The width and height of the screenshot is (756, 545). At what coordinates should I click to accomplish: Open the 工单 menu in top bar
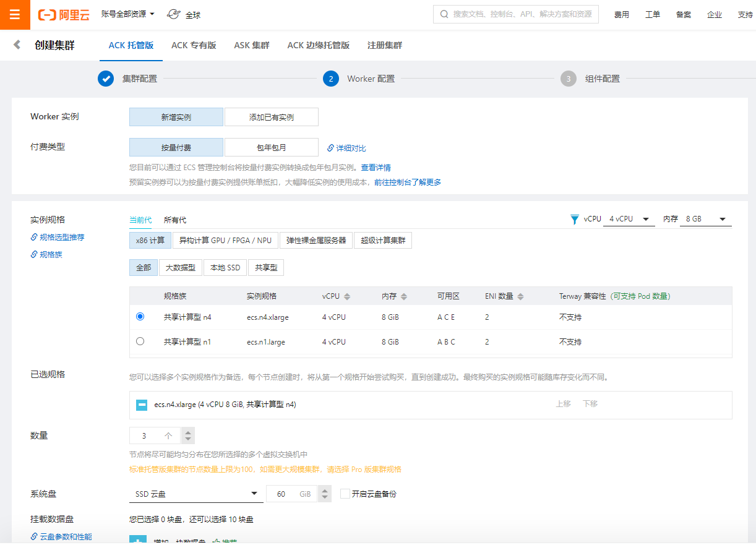(x=653, y=15)
